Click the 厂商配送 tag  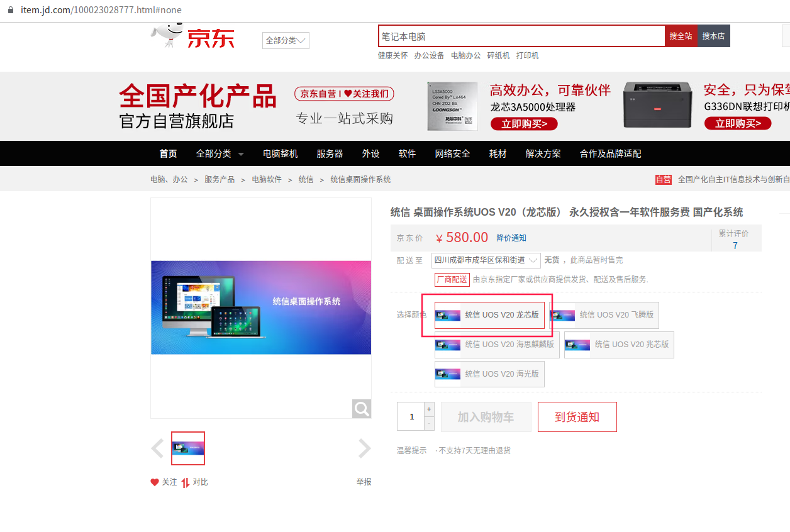[x=452, y=279]
